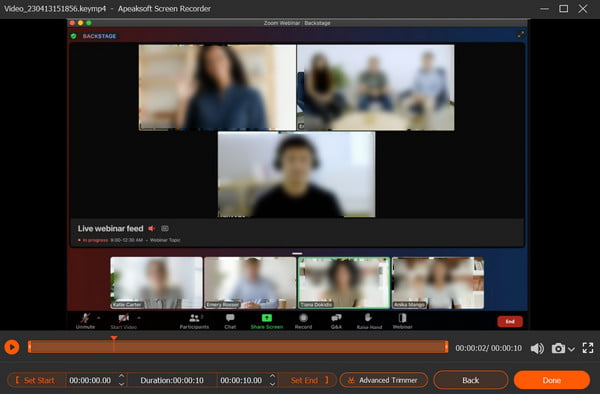Click the Start Video camera icon in Zoom
This screenshot has width=600, height=394.
click(123, 318)
